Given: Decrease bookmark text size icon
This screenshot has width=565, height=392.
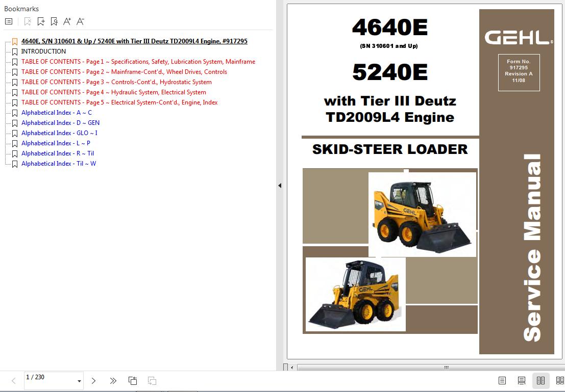Looking at the screenshot, I should [80, 21].
